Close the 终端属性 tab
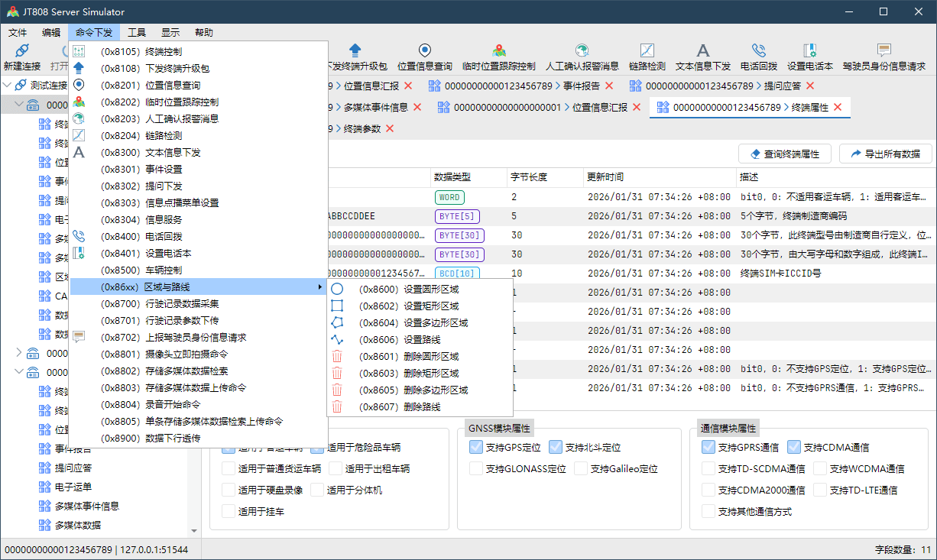Viewport: 937px width, 560px height. point(838,108)
